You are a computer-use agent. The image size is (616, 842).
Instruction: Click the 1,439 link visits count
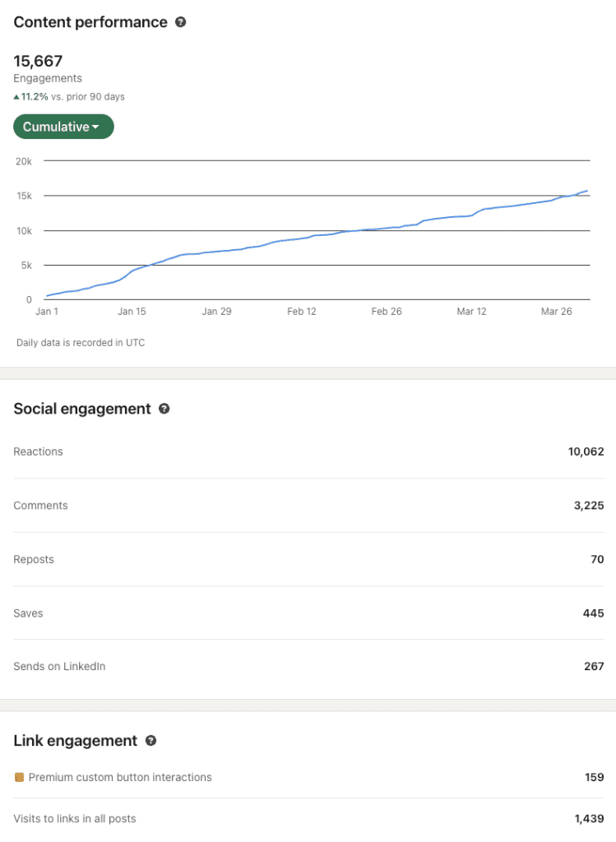click(589, 818)
